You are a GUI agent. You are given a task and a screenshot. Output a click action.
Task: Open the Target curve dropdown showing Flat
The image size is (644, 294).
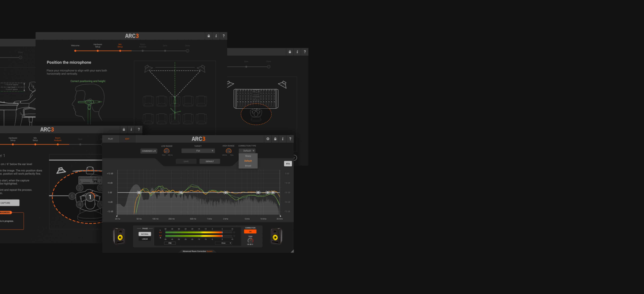[x=198, y=151]
